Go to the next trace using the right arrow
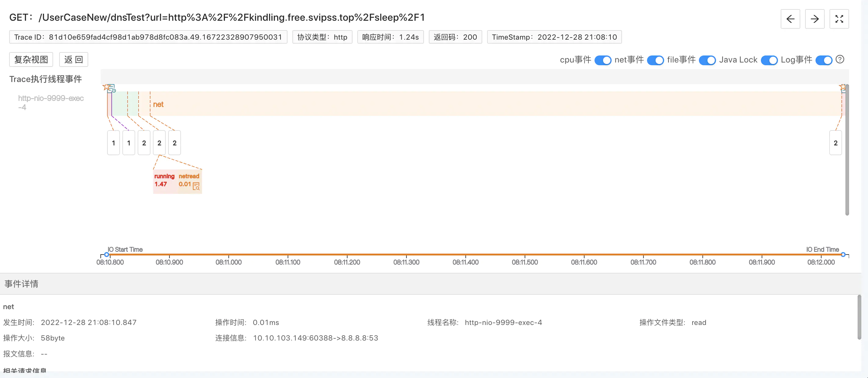This screenshot has width=868, height=378. pyautogui.click(x=814, y=19)
